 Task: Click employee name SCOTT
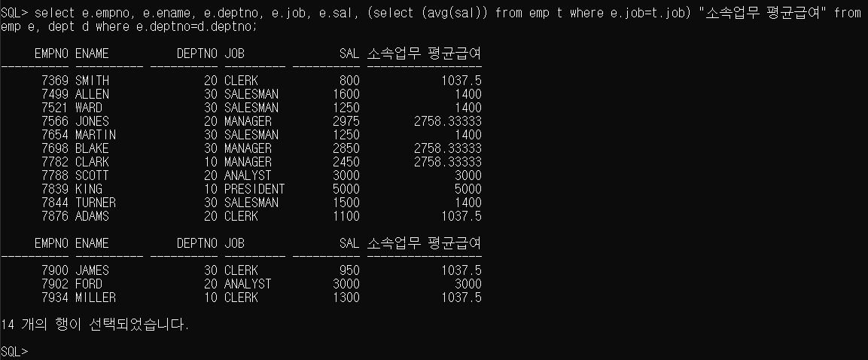click(x=92, y=175)
